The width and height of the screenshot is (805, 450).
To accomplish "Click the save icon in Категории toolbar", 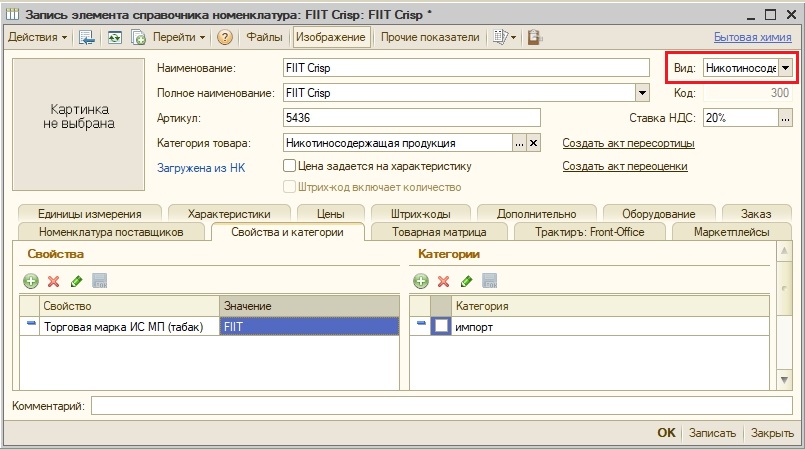I will click(x=490, y=281).
